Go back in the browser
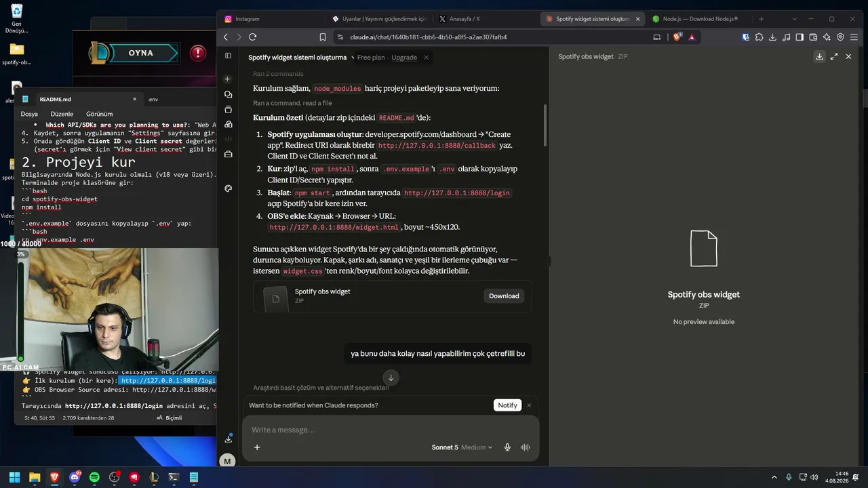Viewport: 868px width, 488px height. pyautogui.click(x=226, y=37)
